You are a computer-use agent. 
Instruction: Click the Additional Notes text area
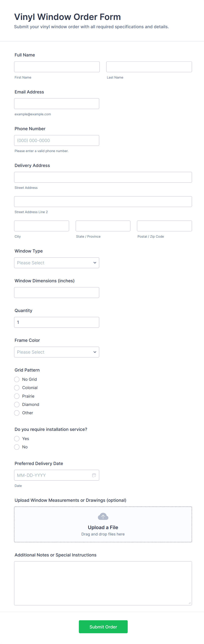click(103, 583)
